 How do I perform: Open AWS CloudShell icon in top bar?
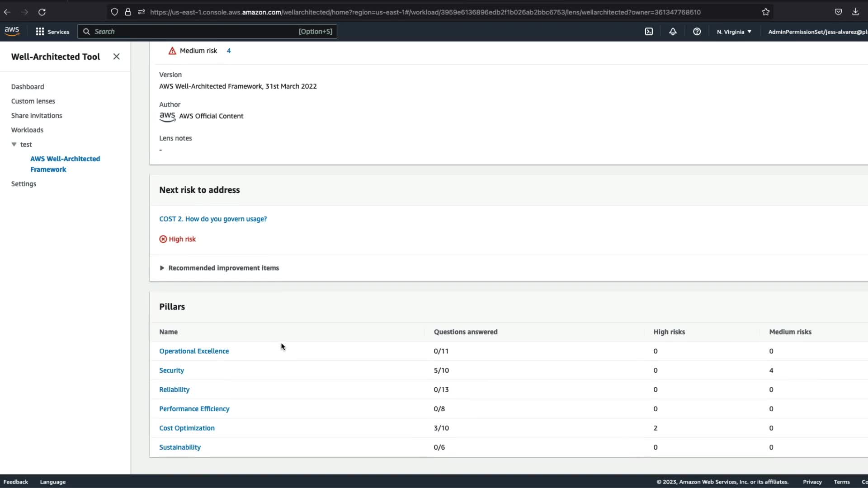(x=649, y=32)
